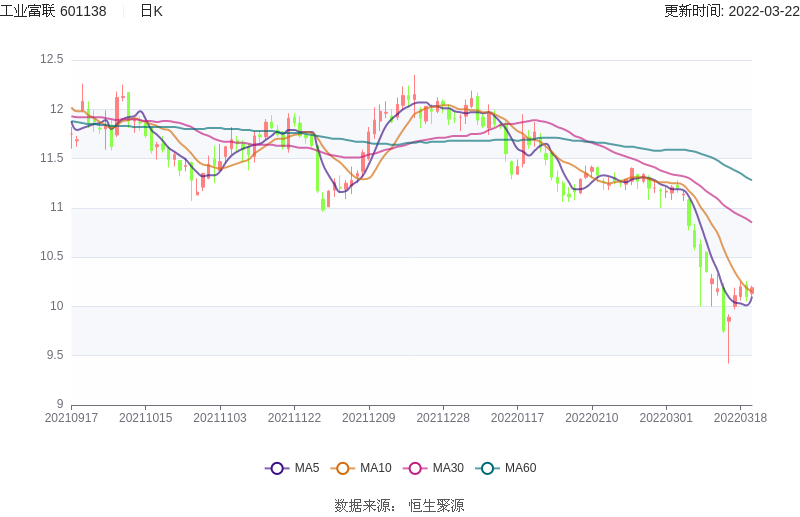Click the orange MA10 legend marker
The width and height of the screenshot is (800, 517).
click(x=343, y=468)
